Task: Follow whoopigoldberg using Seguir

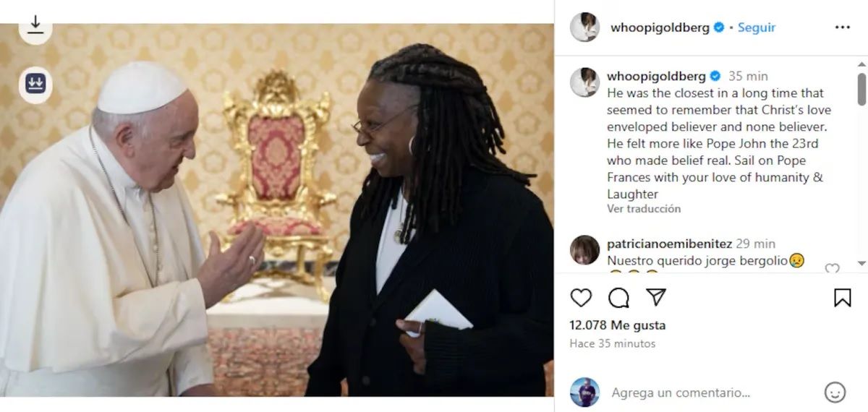Action: click(757, 27)
